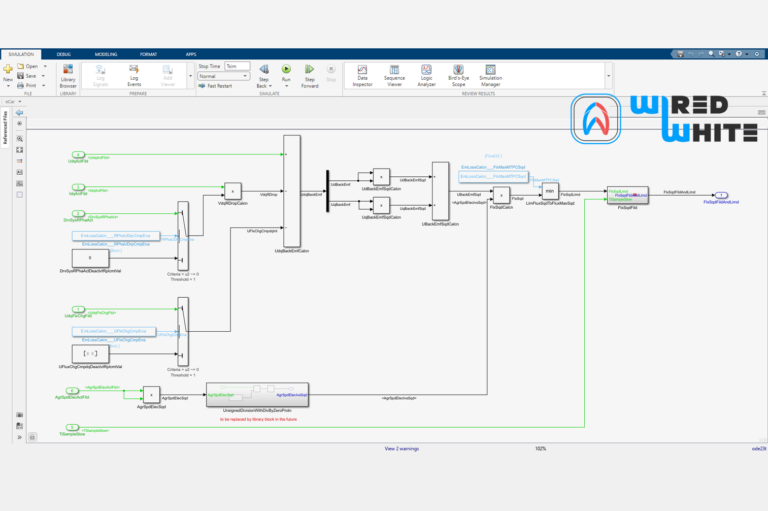Image resolution: width=768 pixels, height=511 pixels.
Task: Click the help question mark icon
Action: [739, 54]
